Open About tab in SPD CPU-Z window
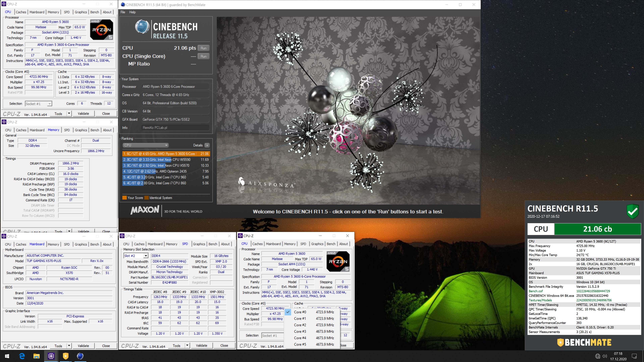 click(x=225, y=244)
